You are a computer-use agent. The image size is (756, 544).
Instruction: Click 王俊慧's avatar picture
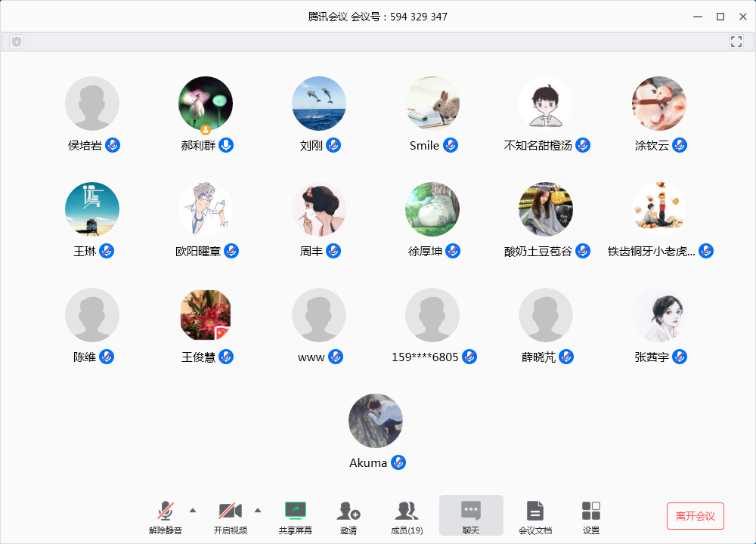[x=206, y=315]
